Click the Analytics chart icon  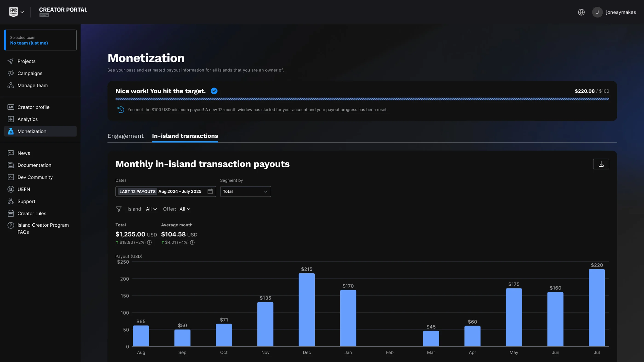11,119
